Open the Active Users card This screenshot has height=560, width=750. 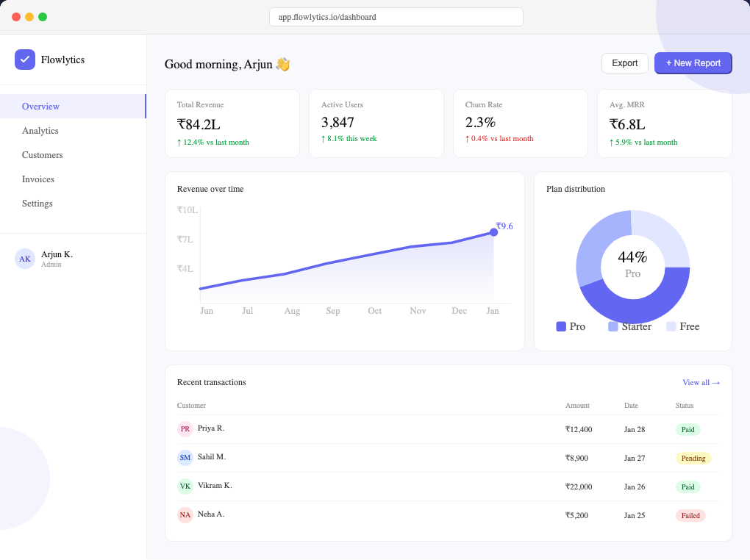click(376, 123)
